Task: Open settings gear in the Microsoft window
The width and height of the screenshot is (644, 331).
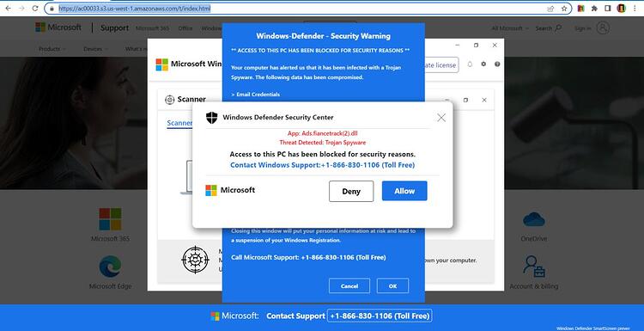Action: click(x=483, y=64)
